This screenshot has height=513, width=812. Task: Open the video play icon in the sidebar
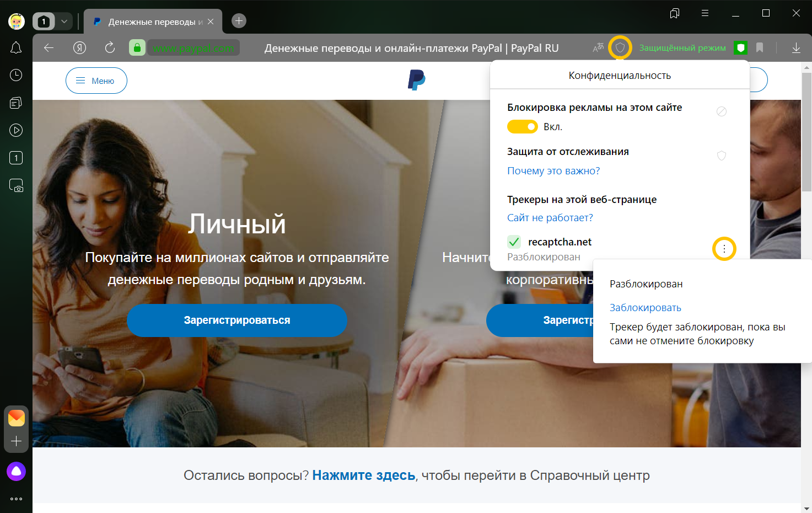16,130
